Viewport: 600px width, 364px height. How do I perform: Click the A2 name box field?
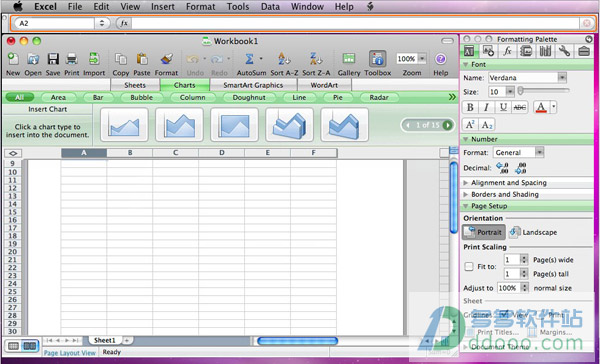pyautogui.click(x=55, y=23)
